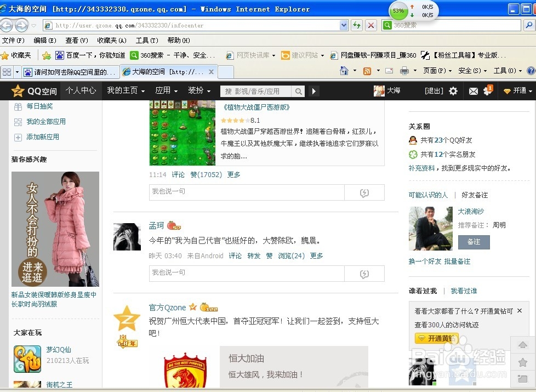Open the 收藏夹 favorites star button

16,55
